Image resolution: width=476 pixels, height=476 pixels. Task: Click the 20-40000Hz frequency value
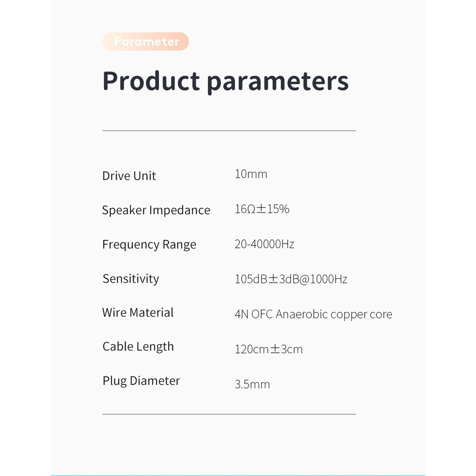(x=264, y=244)
